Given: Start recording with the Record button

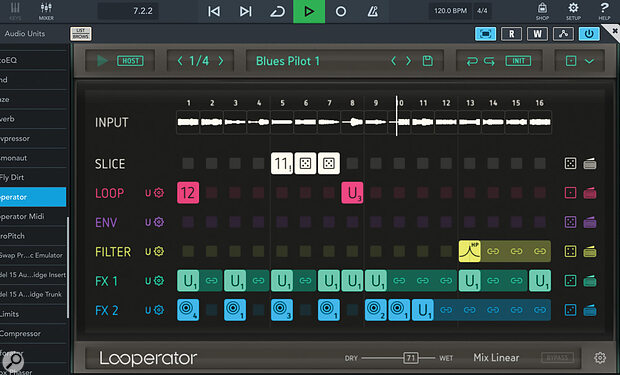Looking at the screenshot, I should click(340, 11).
